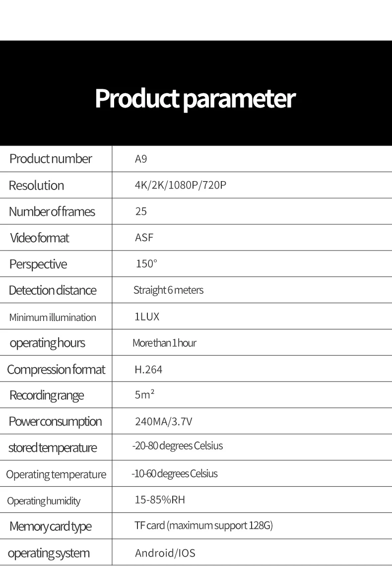Click the 240MA/3.7V power consumption value
Screen dimensions: 392x570
tap(163, 422)
